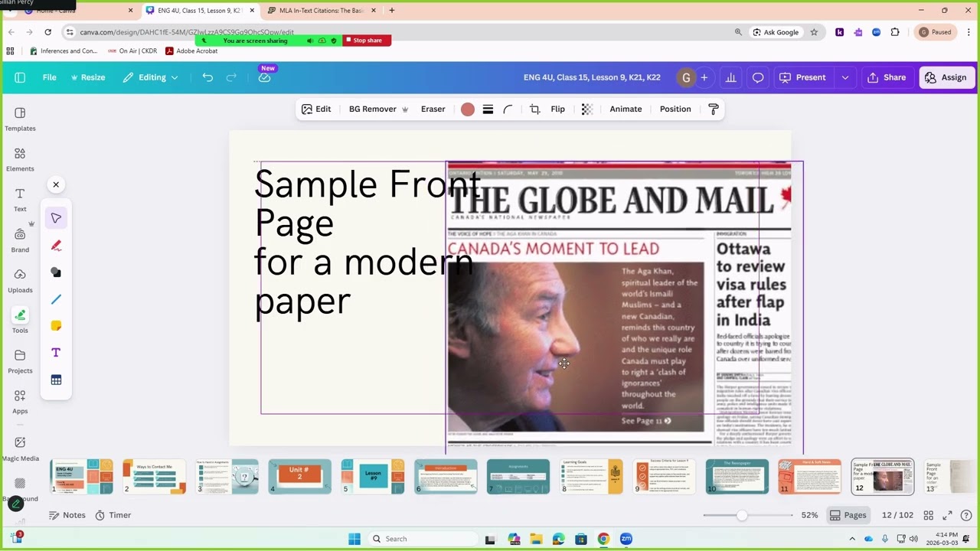Click the user avatar G
980x551 pixels.
(x=686, y=77)
